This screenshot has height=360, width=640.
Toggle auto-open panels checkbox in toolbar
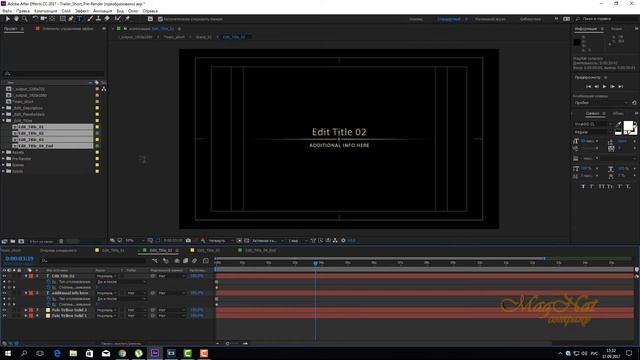point(160,19)
